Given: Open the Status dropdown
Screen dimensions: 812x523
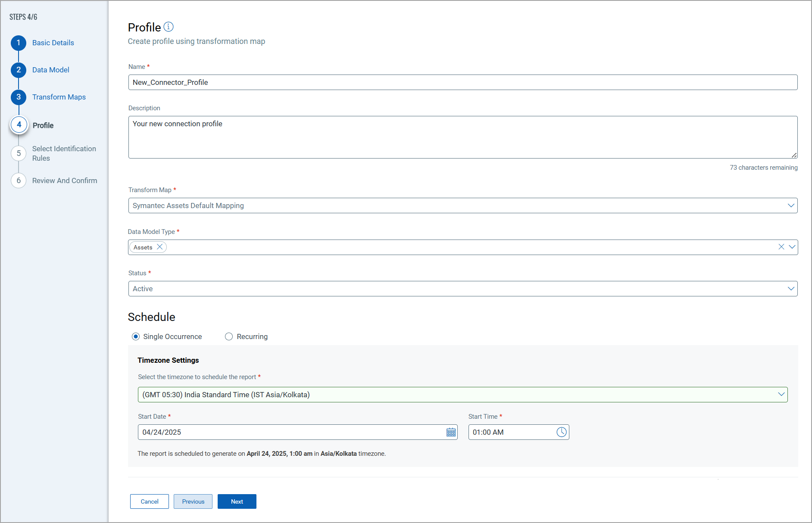Looking at the screenshot, I should [791, 289].
